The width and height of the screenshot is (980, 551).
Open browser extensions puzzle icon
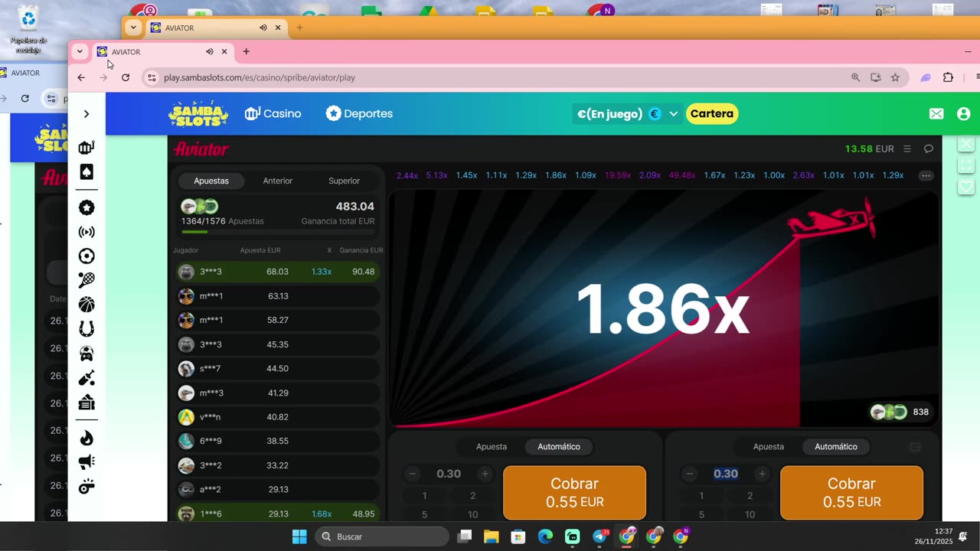click(949, 77)
